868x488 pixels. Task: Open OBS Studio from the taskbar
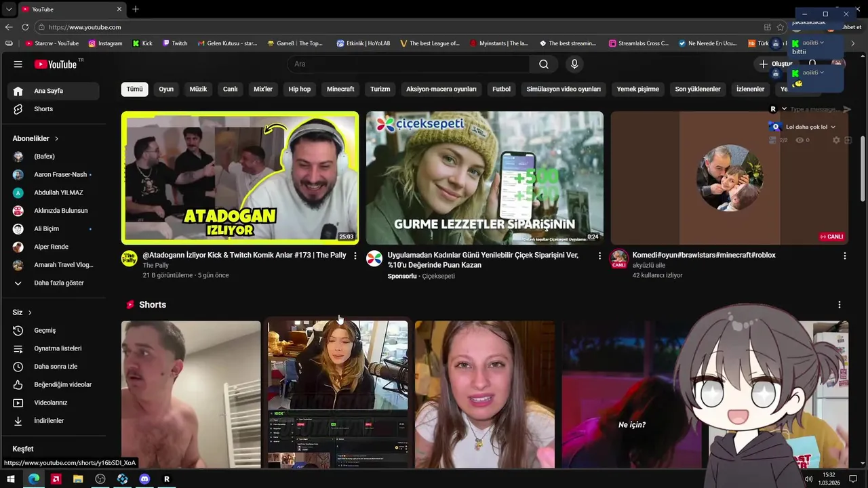click(x=100, y=479)
